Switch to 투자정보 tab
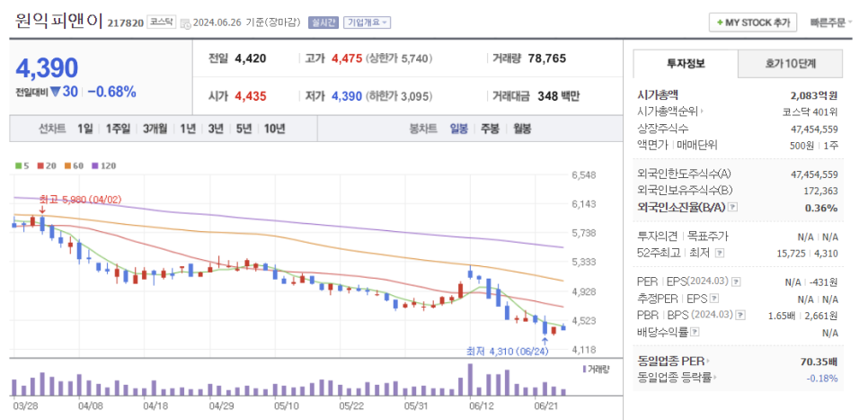The width and height of the screenshot is (868, 420). tap(686, 64)
